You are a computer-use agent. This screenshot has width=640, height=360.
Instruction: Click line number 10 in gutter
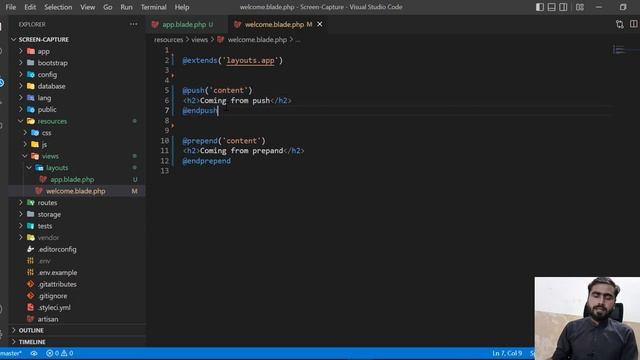pyautogui.click(x=164, y=141)
